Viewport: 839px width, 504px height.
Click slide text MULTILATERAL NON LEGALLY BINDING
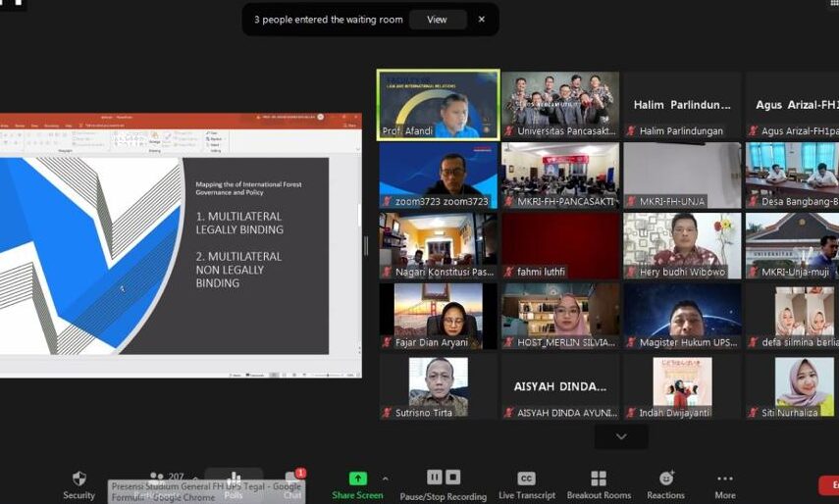pos(238,270)
